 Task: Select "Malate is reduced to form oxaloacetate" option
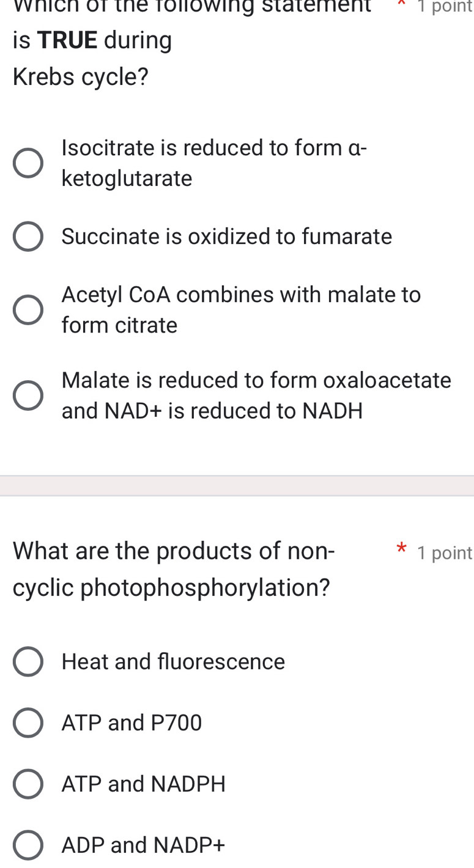[x=28, y=395]
